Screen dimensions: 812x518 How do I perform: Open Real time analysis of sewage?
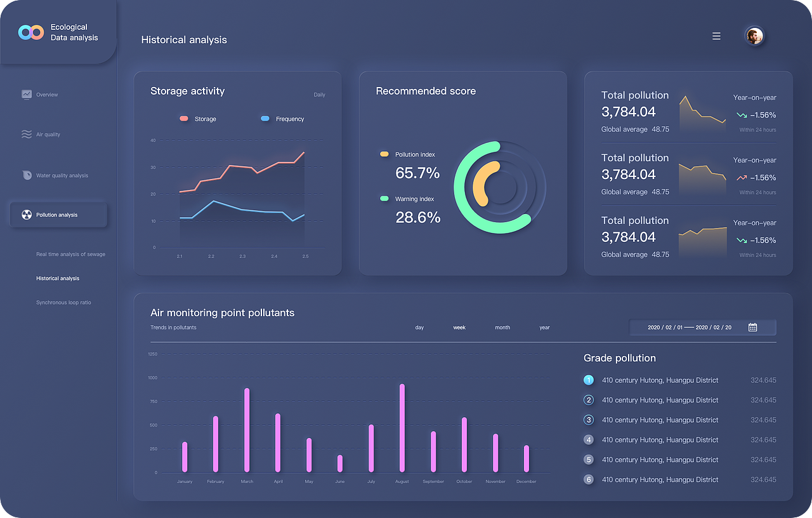tap(71, 255)
